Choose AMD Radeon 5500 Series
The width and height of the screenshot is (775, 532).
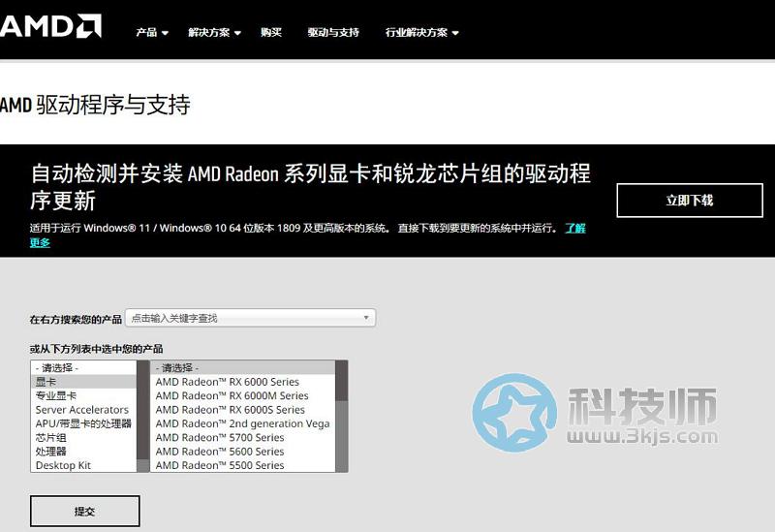pyautogui.click(x=243, y=465)
